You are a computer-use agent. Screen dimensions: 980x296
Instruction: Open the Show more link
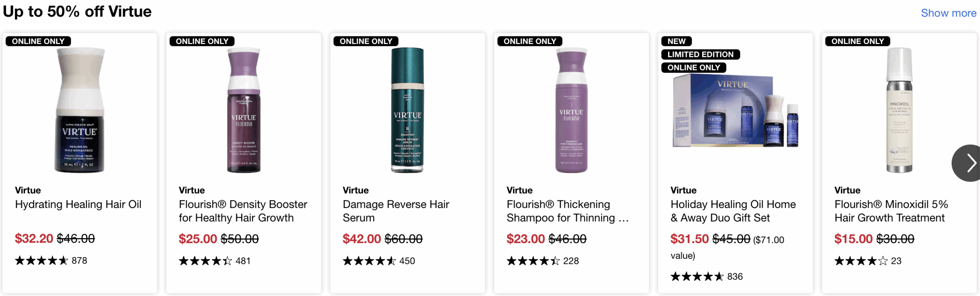948,13
